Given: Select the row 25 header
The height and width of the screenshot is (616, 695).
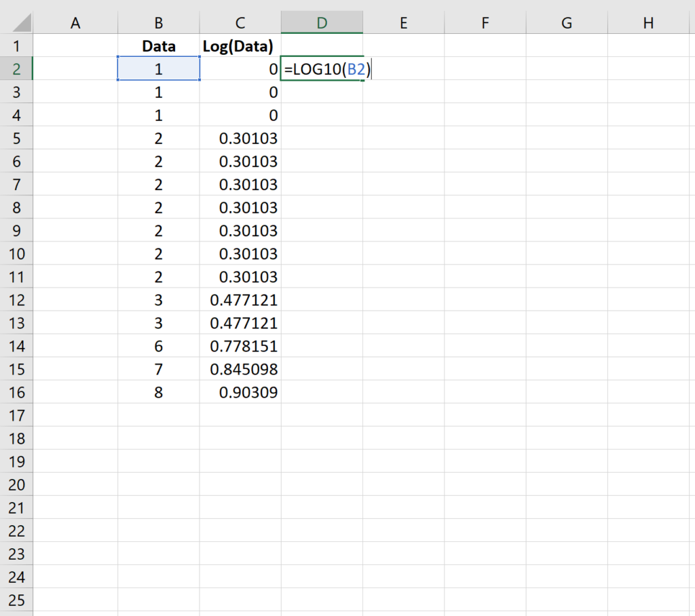Looking at the screenshot, I should click(x=17, y=600).
